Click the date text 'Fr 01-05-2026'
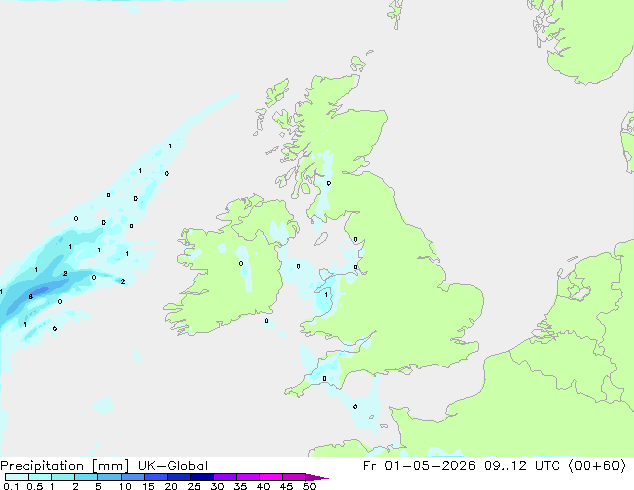The height and width of the screenshot is (490, 634). click(419, 466)
